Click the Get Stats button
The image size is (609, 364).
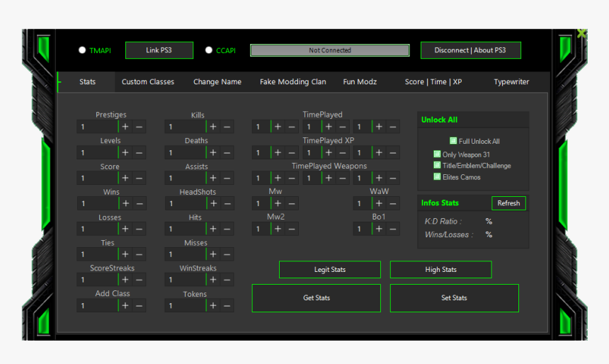pos(316,298)
